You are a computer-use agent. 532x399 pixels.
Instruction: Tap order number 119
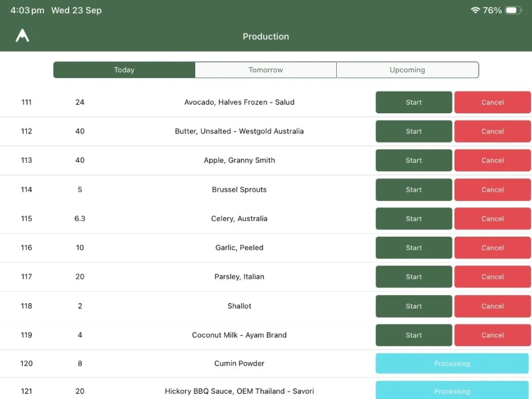click(27, 335)
